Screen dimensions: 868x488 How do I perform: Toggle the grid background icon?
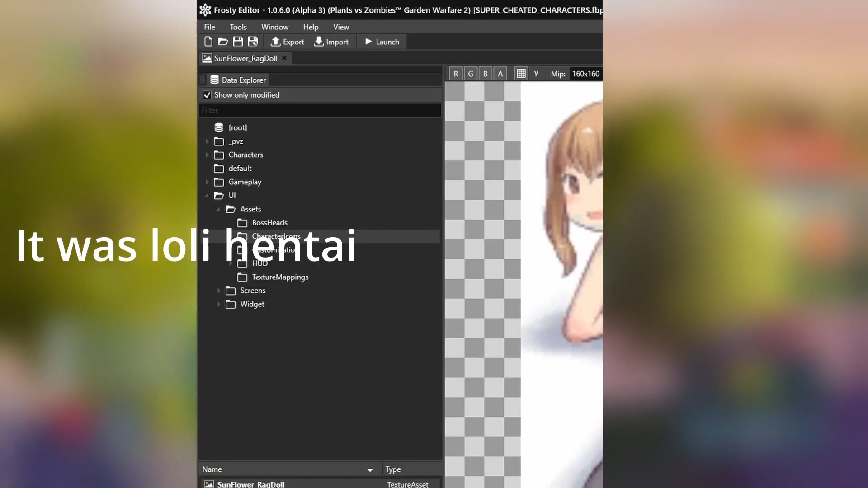pos(521,74)
